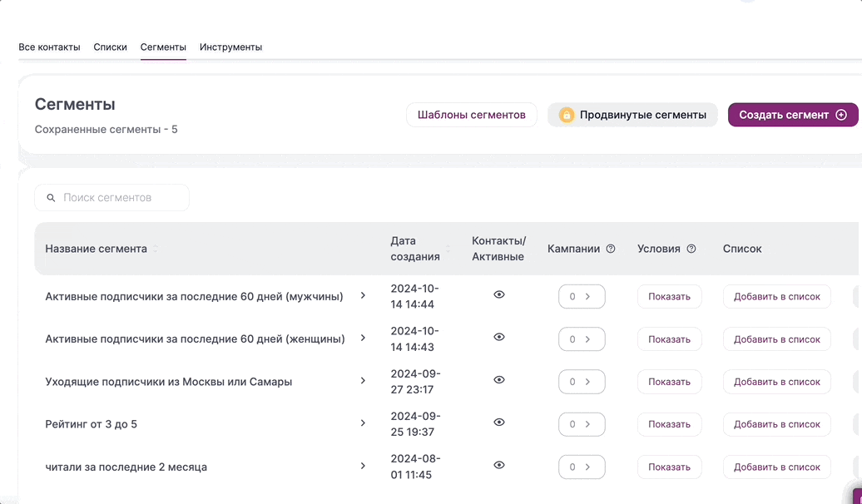The image size is (862, 504).
Task: Click Добавить в список for женщины segment
Action: click(x=777, y=339)
